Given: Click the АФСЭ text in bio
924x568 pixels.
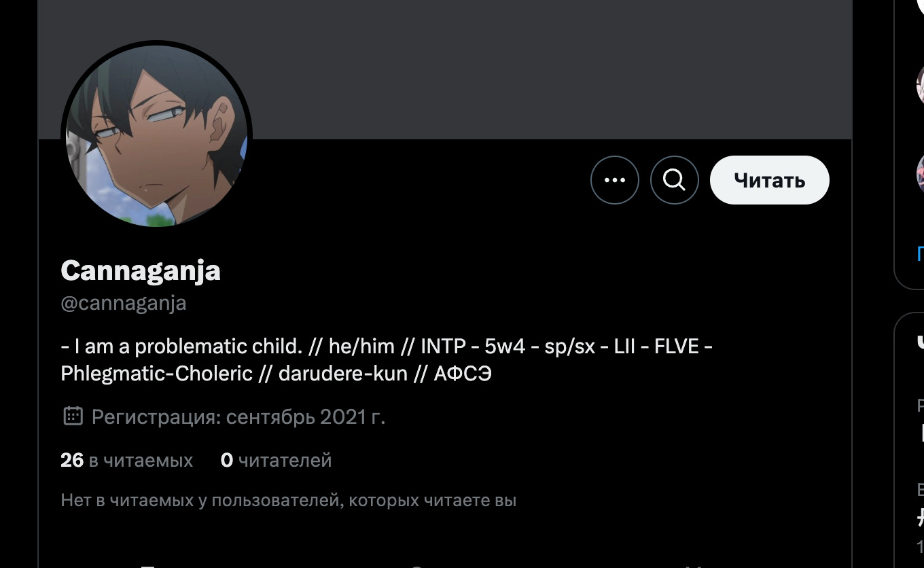Looking at the screenshot, I should click(x=462, y=373).
